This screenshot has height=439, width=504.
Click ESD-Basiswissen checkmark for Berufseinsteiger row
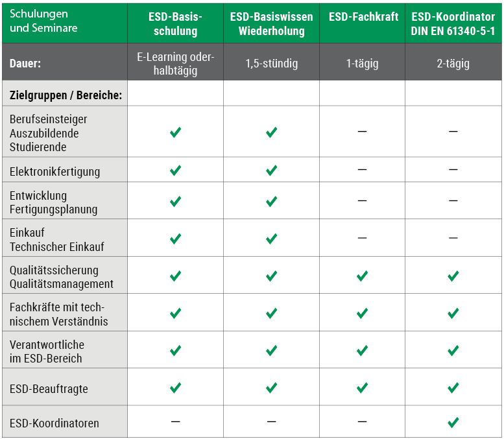click(271, 132)
